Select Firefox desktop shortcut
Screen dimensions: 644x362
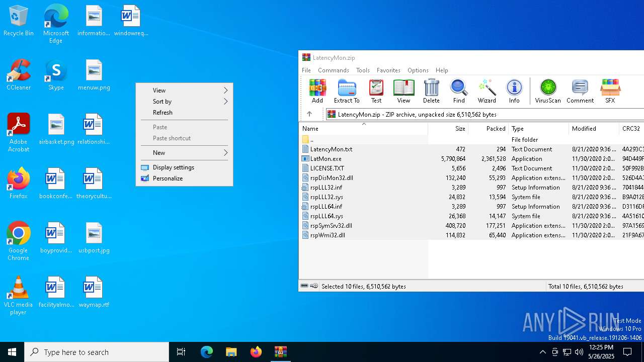click(19, 184)
